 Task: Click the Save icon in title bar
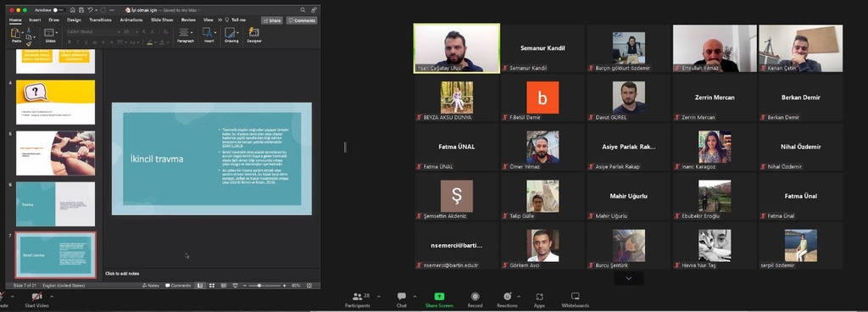81,10
